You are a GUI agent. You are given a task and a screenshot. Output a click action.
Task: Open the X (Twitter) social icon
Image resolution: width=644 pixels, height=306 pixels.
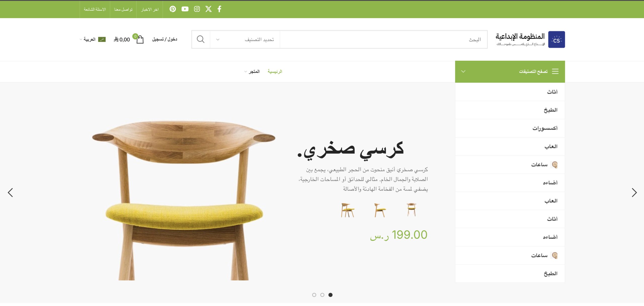(x=209, y=9)
